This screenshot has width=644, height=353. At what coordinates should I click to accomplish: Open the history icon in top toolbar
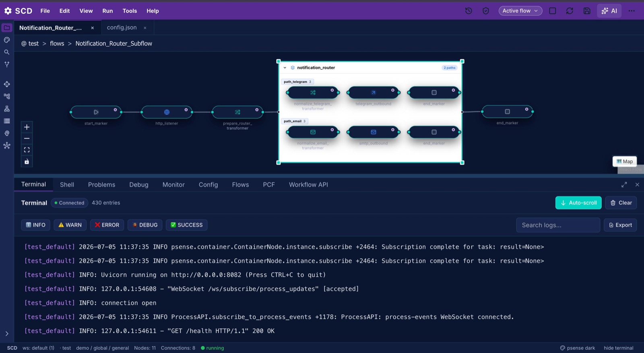pos(469,11)
